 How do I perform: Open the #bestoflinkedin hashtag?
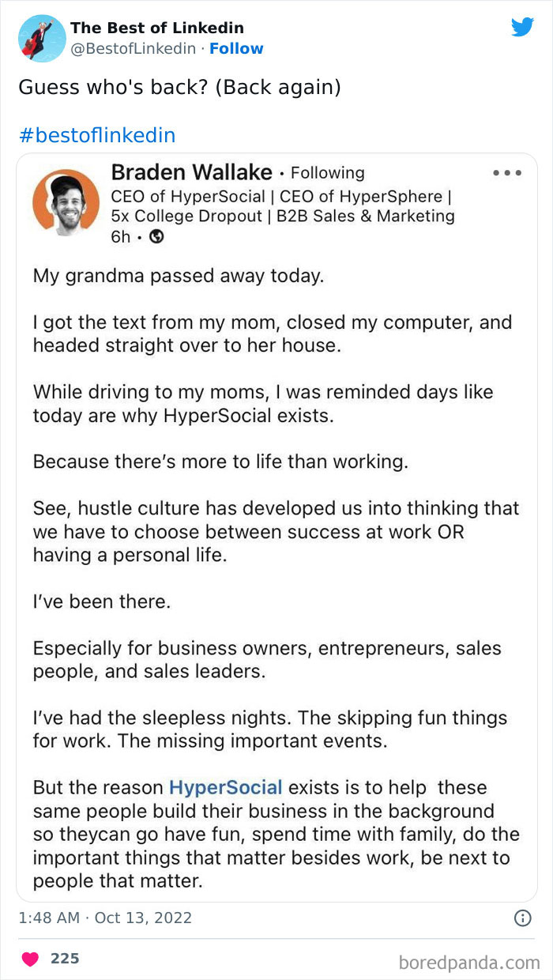pyautogui.click(x=96, y=134)
